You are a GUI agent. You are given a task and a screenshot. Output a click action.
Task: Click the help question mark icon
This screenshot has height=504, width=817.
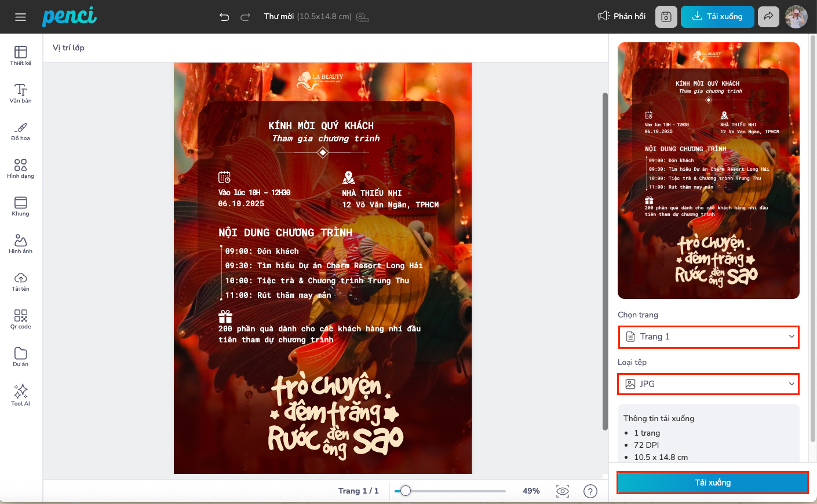(590, 491)
